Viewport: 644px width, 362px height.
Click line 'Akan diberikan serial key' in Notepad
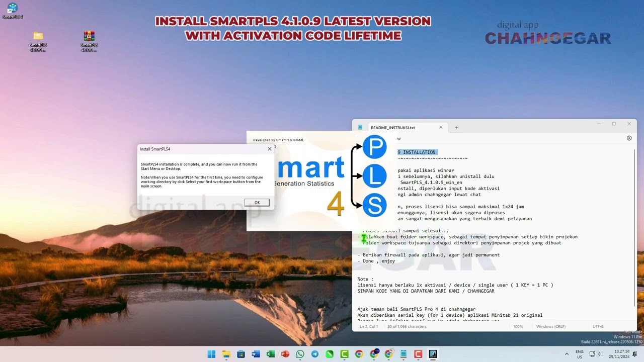click(450, 315)
